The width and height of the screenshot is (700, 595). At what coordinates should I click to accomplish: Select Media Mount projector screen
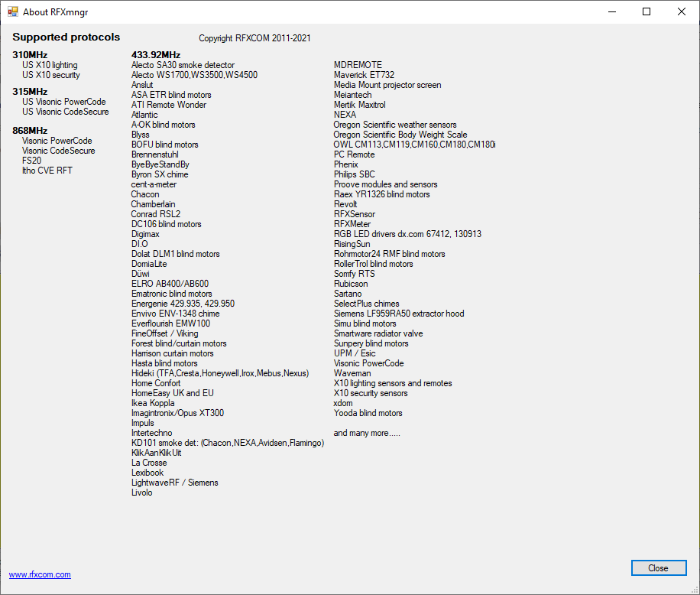click(x=387, y=85)
